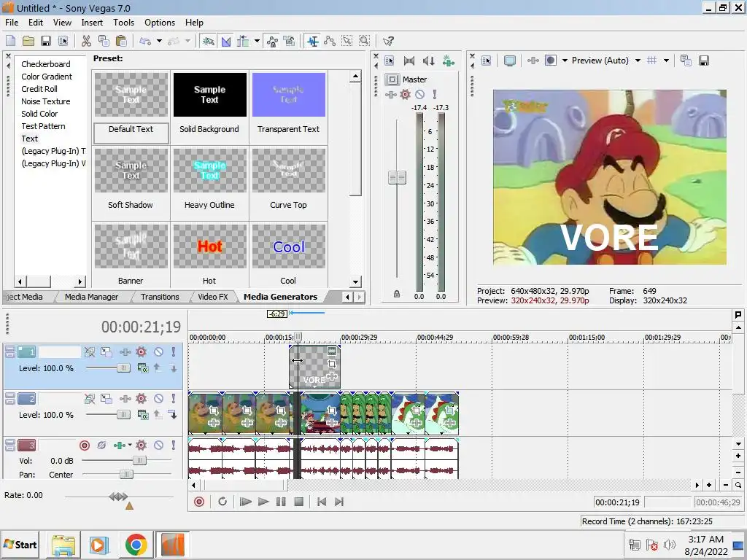Switch to the Transitions tab
This screenshot has width=747, height=560.
[x=160, y=297]
